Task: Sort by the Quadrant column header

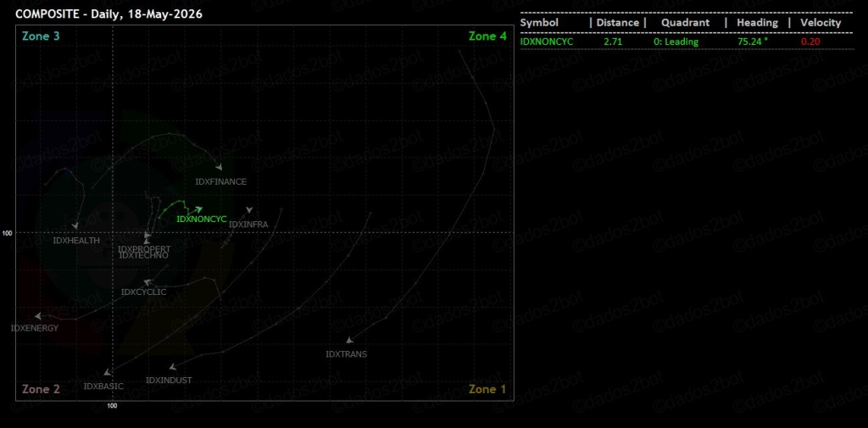Action: point(685,23)
